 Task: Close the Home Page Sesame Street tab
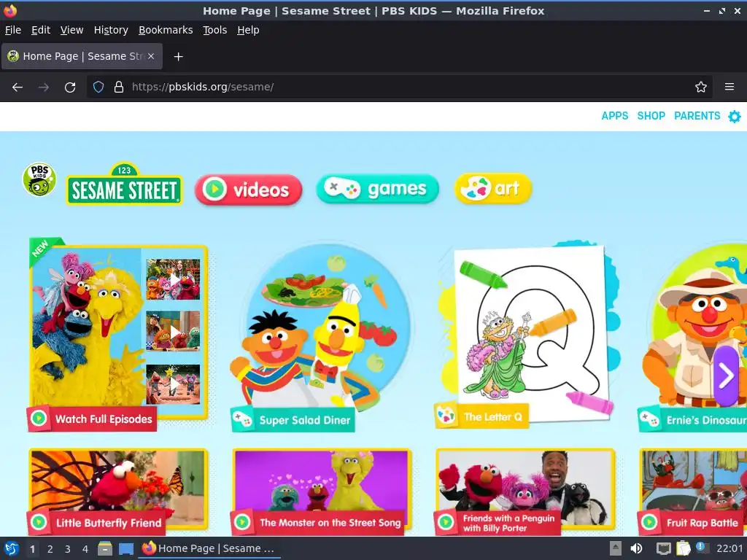[150, 56]
